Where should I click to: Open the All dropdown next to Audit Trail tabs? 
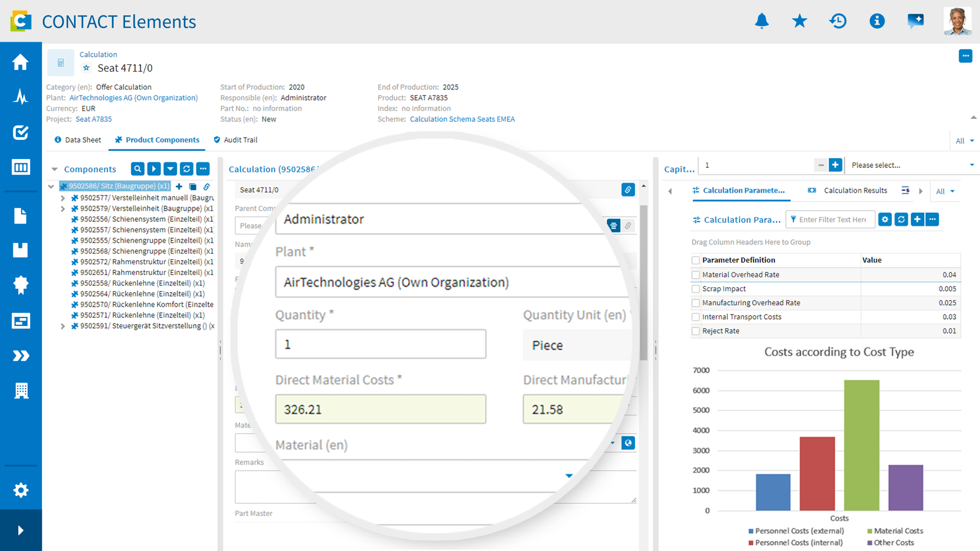tap(965, 141)
